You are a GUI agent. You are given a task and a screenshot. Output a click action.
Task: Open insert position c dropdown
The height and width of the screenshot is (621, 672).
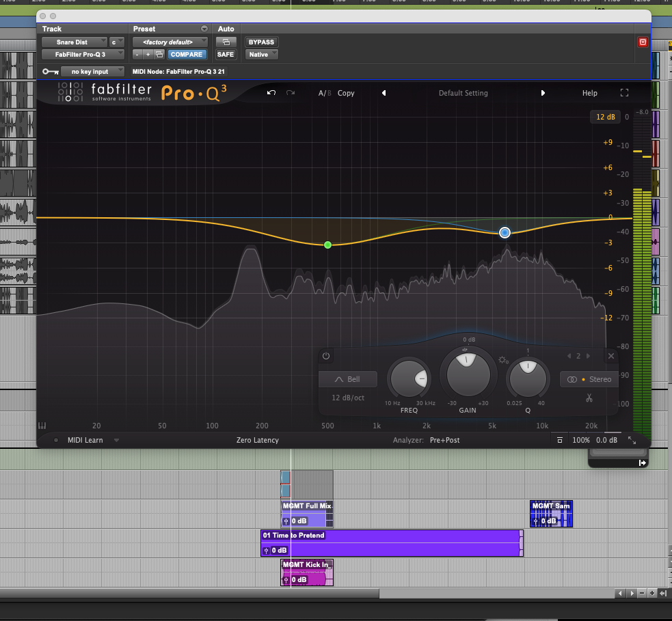(117, 42)
